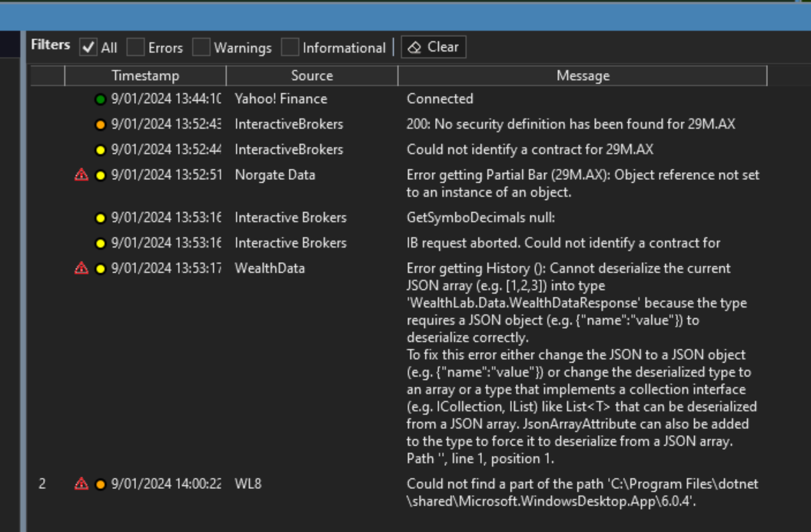811x532 pixels.
Task: Select '200: No security definition' message
Action: pos(570,125)
